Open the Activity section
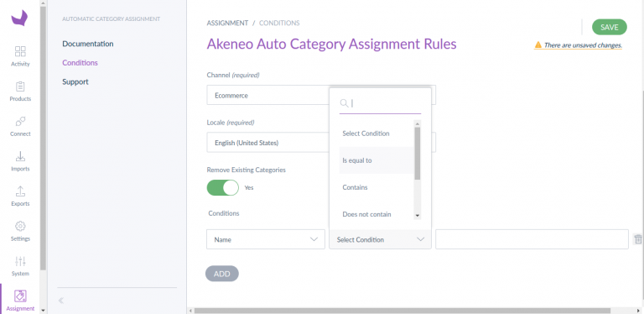 (x=20, y=56)
